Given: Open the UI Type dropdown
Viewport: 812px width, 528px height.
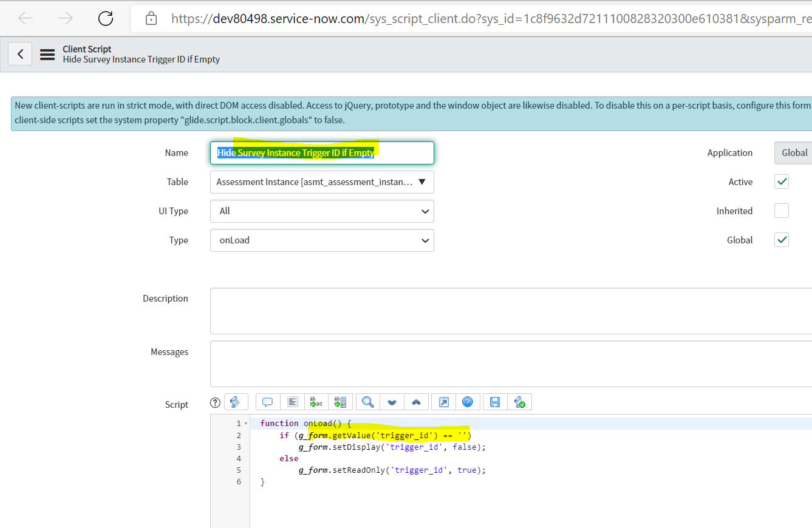Looking at the screenshot, I should [322, 211].
